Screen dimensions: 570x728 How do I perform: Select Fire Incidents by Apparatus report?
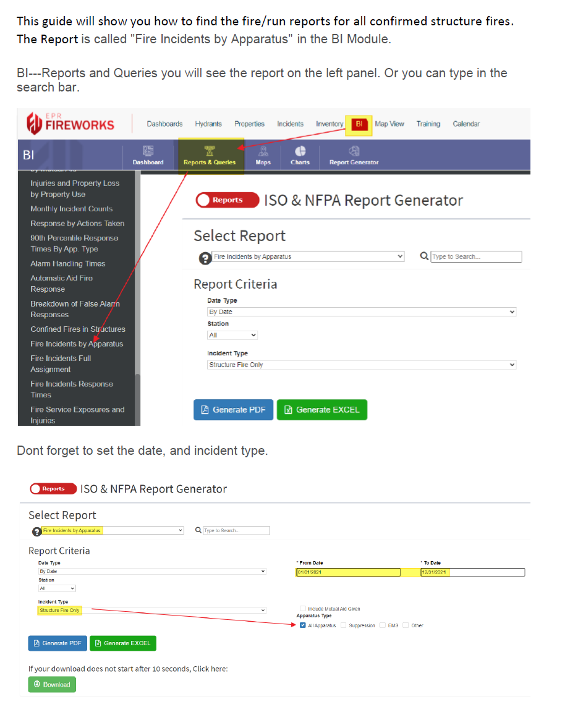(77, 344)
